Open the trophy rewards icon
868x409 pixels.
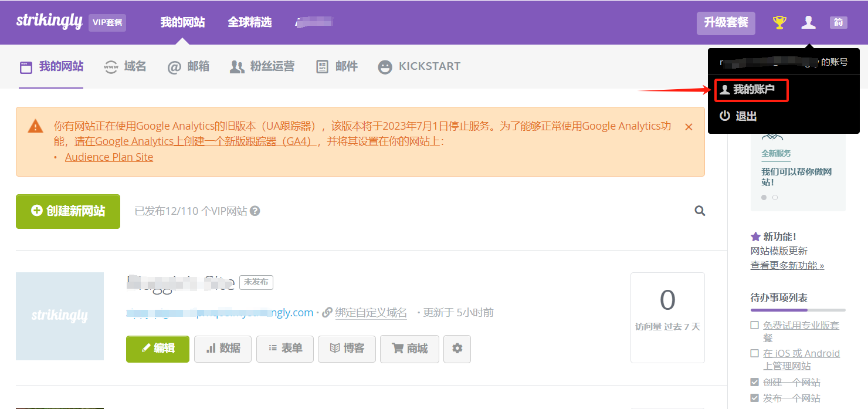(779, 22)
